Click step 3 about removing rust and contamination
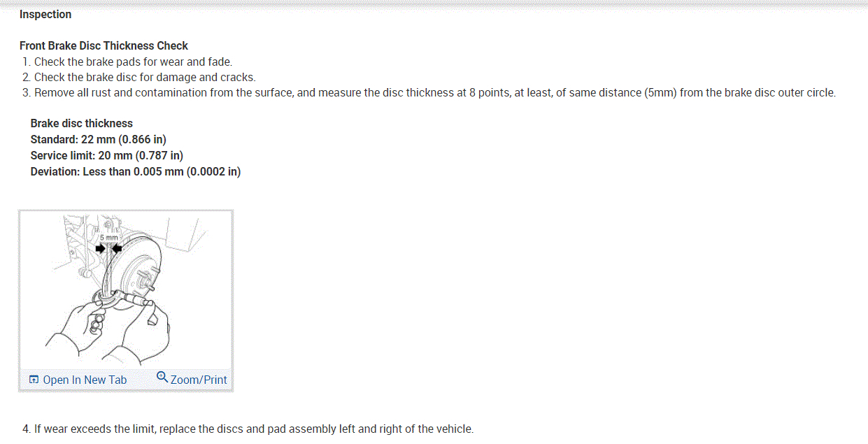The image size is (868, 444). click(434, 92)
